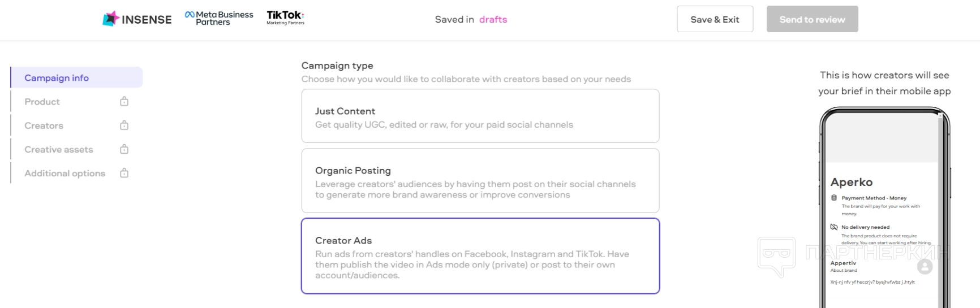This screenshot has width=980, height=308.
Task: Click the Meta Business Partners logo
Action: tap(219, 18)
